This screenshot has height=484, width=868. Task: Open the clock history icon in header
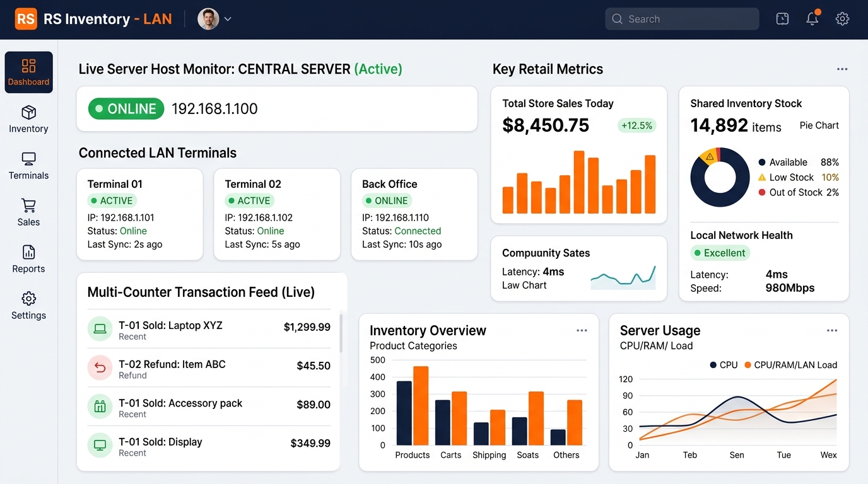(x=782, y=19)
